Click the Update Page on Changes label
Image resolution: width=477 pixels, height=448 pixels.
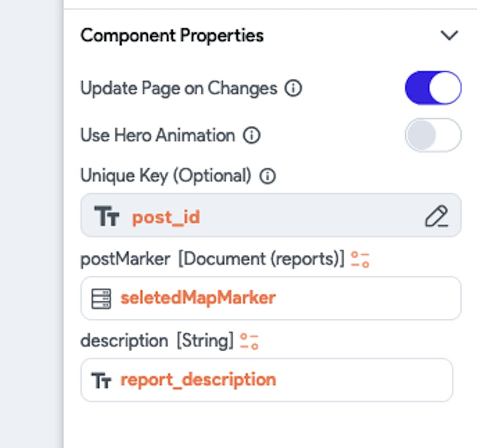pyautogui.click(x=178, y=88)
